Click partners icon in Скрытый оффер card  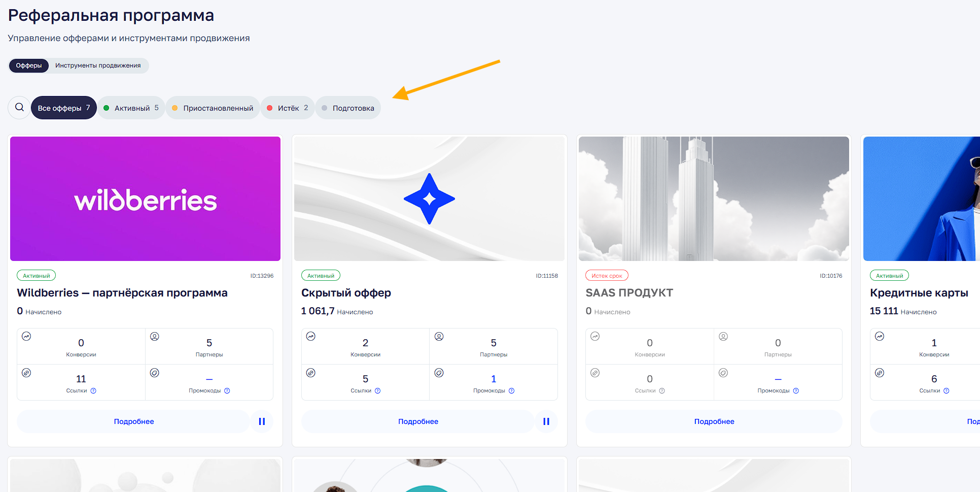point(439,336)
